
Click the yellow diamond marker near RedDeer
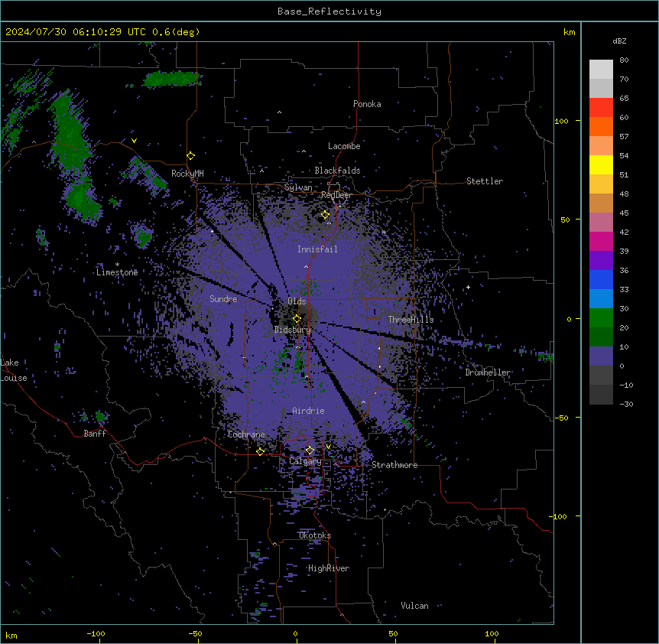326,215
